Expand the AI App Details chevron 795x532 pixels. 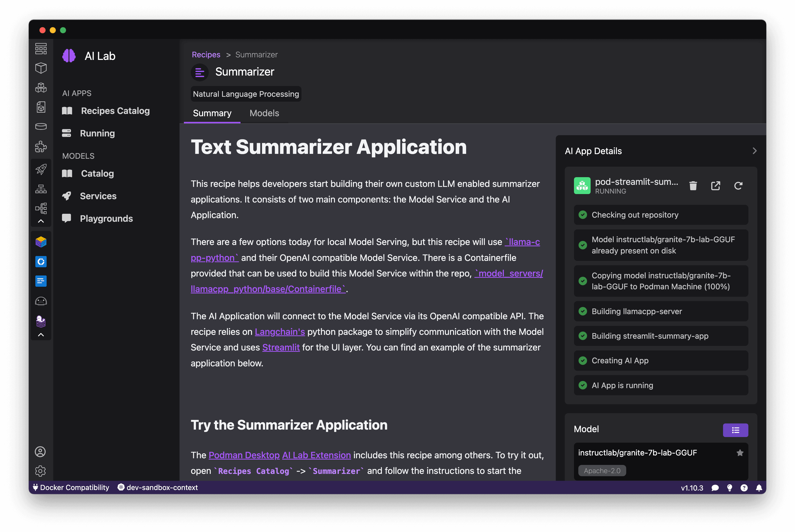coord(755,151)
